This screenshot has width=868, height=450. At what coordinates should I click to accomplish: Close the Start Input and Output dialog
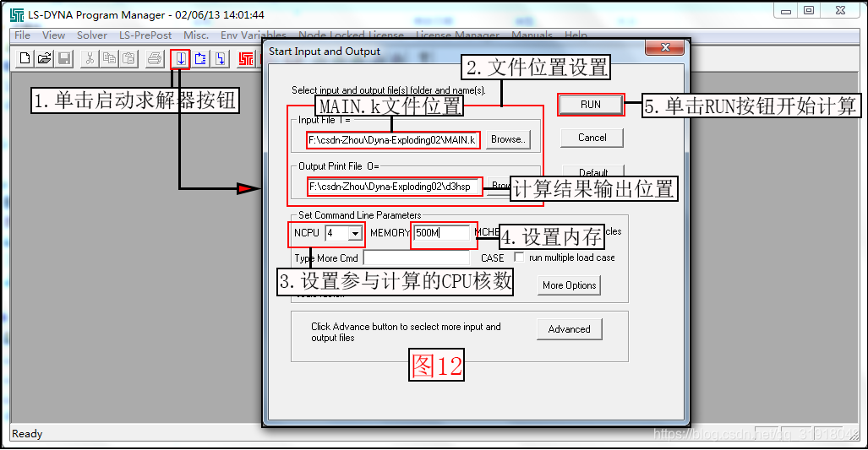665,47
